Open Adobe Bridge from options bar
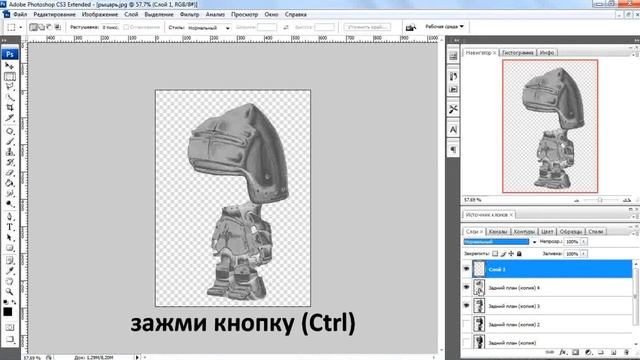This screenshot has height=360, width=640. (x=411, y=27)
